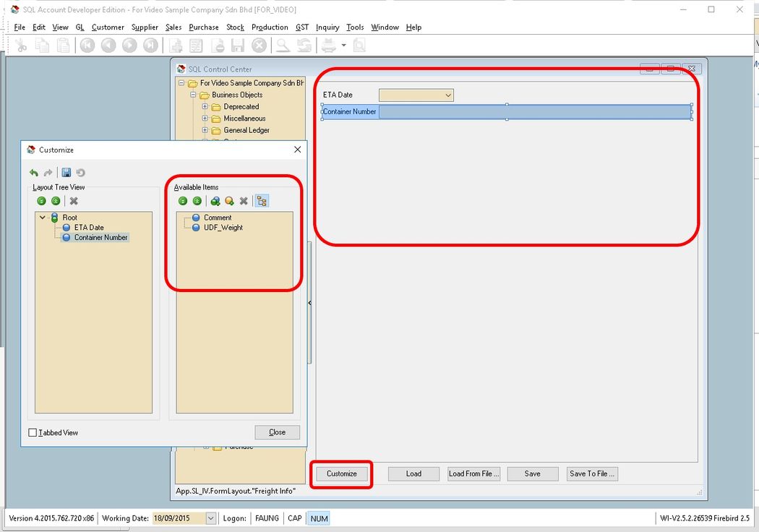Open the Working Date dropdown in status bar

tap(210, 518)
